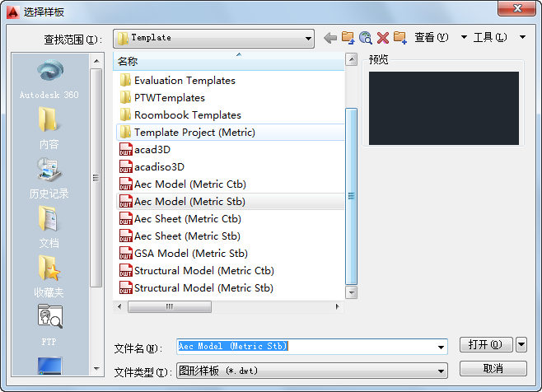Open Autodesk 360 location in sidebar
Image resolution: width=542 pixels, height=392 pixels.
tap(49, 79)
